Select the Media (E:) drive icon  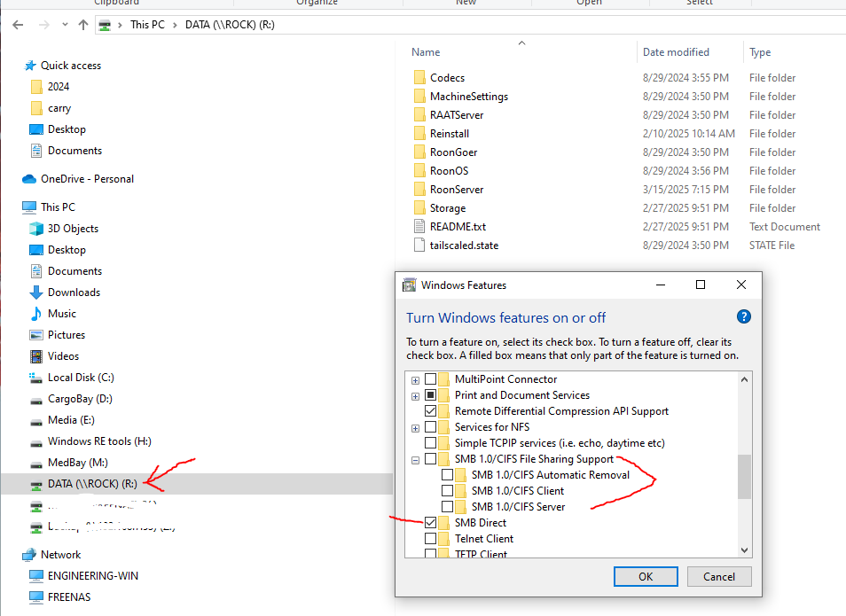tap(36, 421)
